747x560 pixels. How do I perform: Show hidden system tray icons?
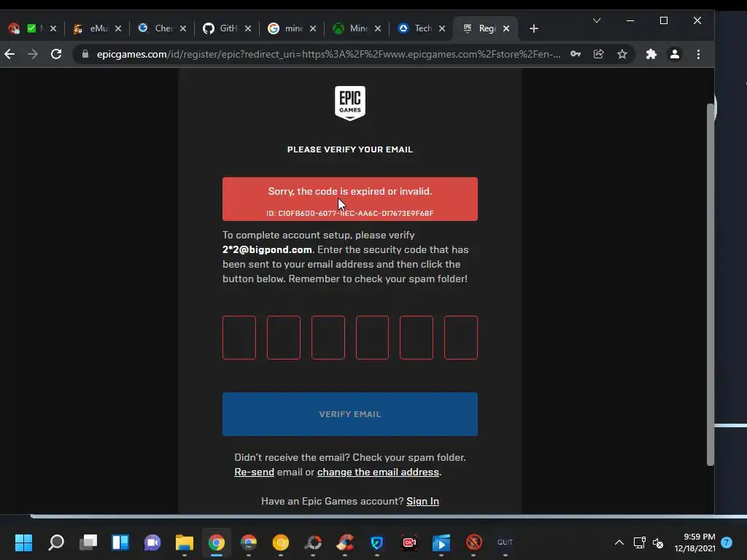pyautogui.click(x=619, y=542)
